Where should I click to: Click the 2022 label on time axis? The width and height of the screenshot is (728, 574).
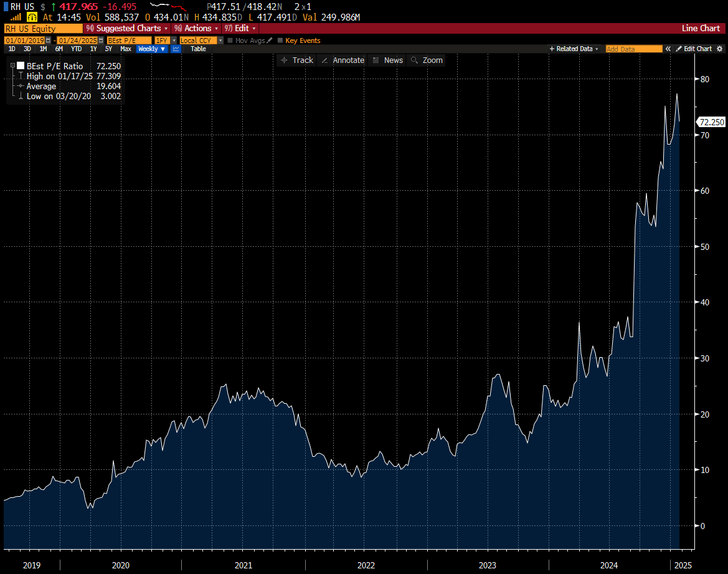tap(366, 565)
